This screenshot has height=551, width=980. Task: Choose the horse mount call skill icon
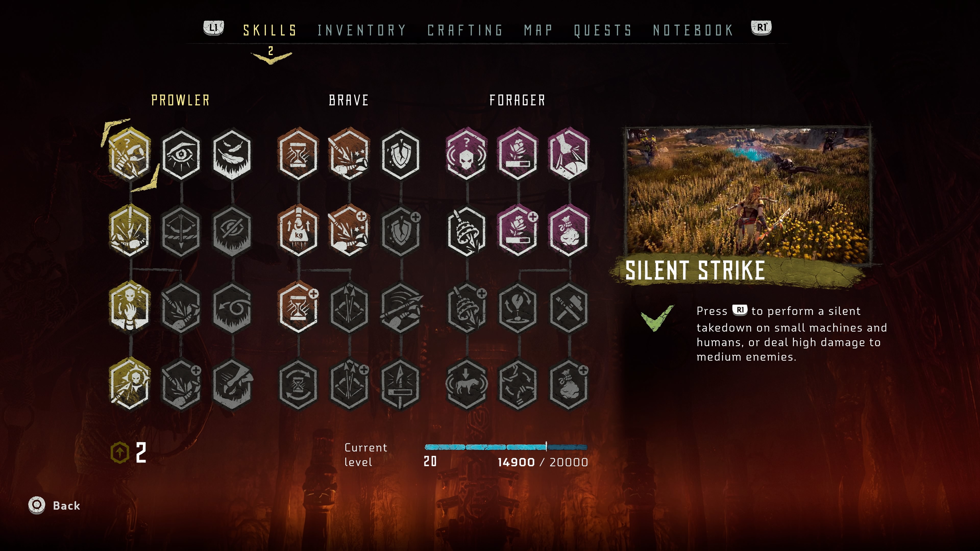[467, 384]
